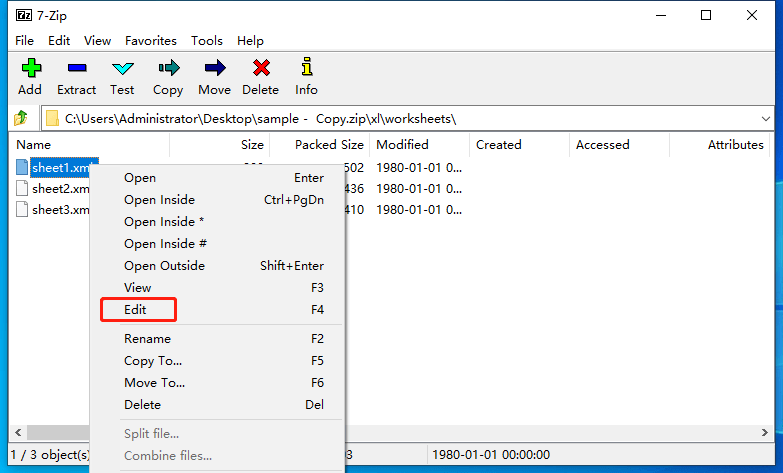Select the sheet1.xml file name
783x473 pixels.
[x=61, y=168]
